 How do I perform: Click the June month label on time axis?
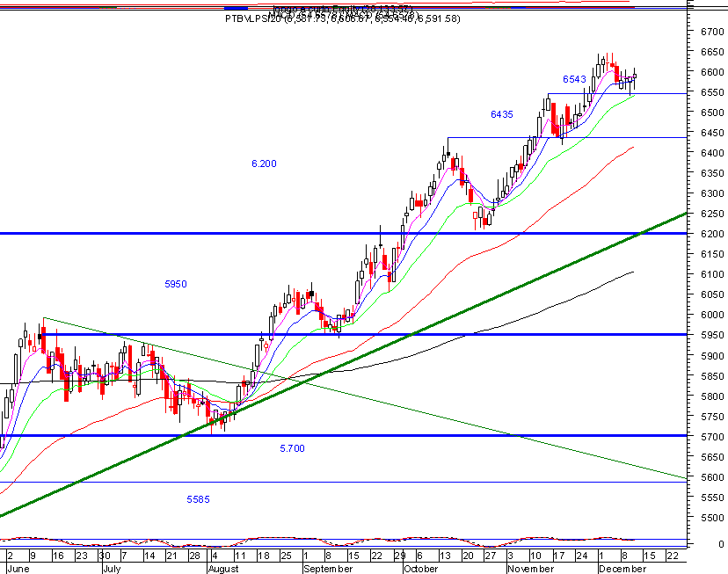[18, 569]
